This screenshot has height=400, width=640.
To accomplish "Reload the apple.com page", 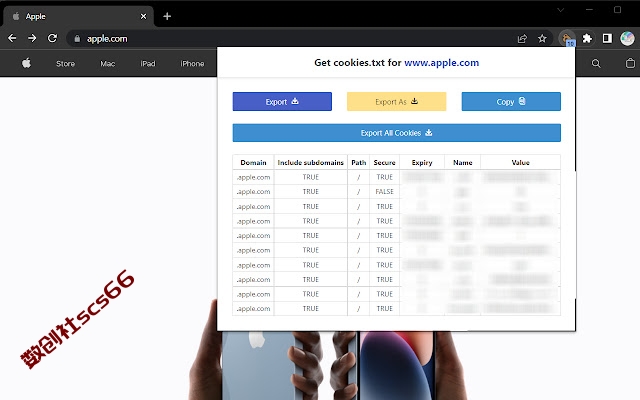I will pyautogui.click(x=53, y=38).
